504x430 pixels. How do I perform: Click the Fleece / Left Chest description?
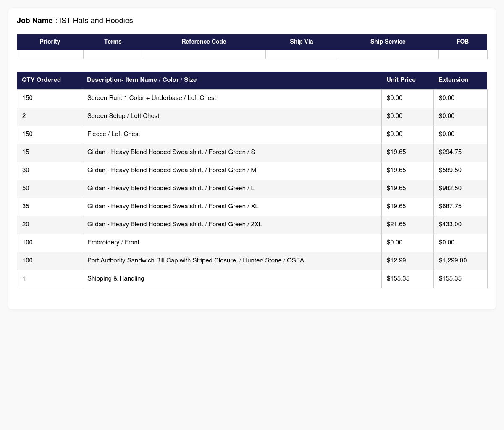pyautogui.click(x=114, y=134)
